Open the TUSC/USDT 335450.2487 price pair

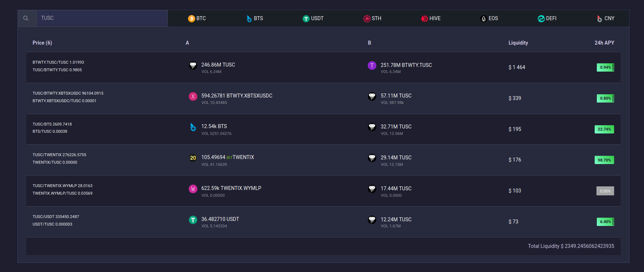56,217
